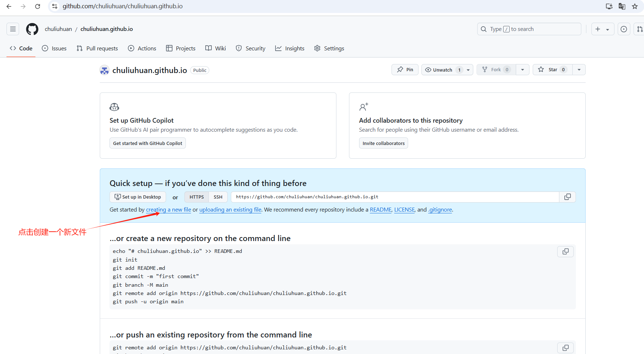Click Get started with GitHub Copilot
Screen dimensions: 644x354
click(x=148, y=143)
